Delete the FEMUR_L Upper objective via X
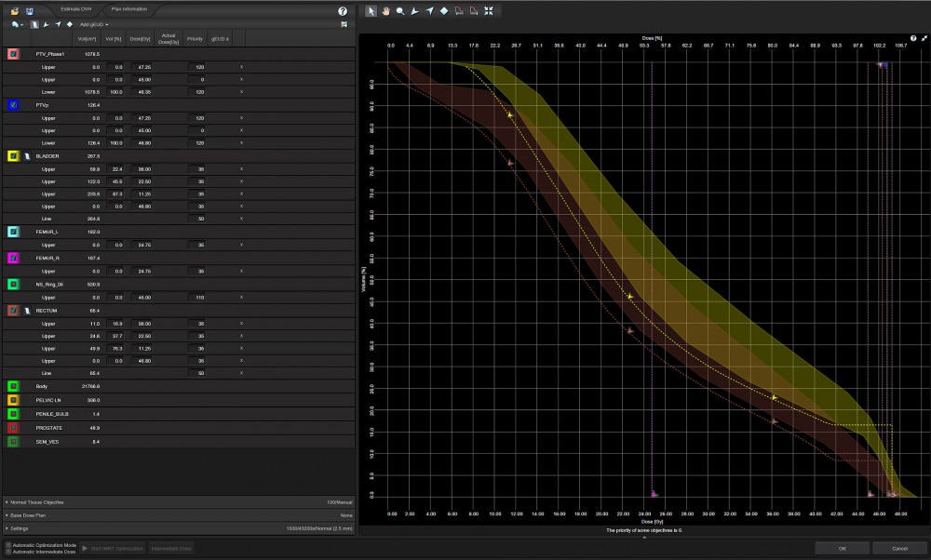The image size is (931, 560). [241, 245]
